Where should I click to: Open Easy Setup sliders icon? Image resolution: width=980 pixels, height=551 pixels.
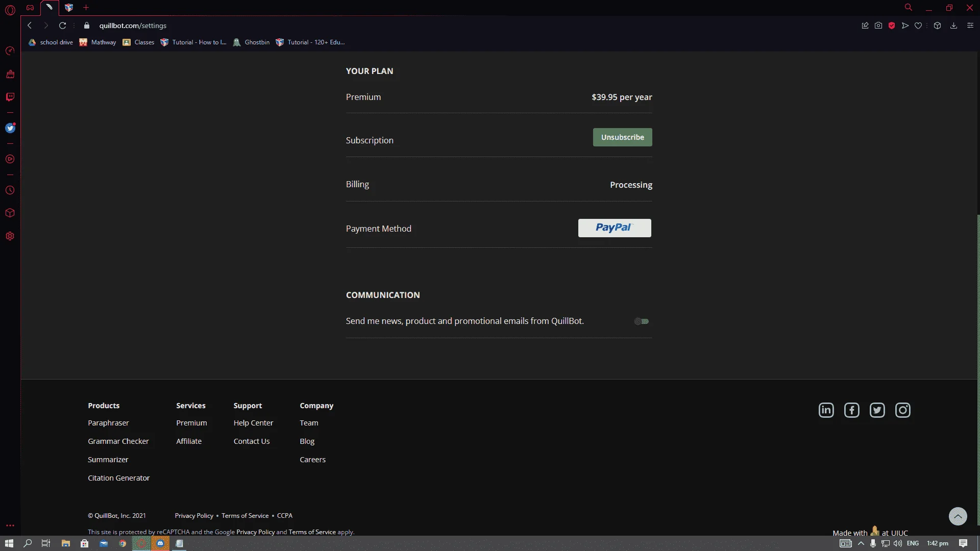[970, 26]
